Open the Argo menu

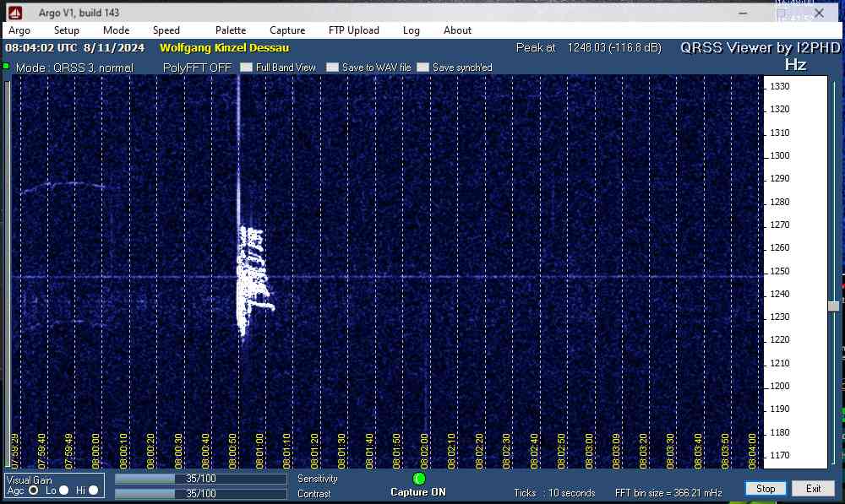[19, 30]
